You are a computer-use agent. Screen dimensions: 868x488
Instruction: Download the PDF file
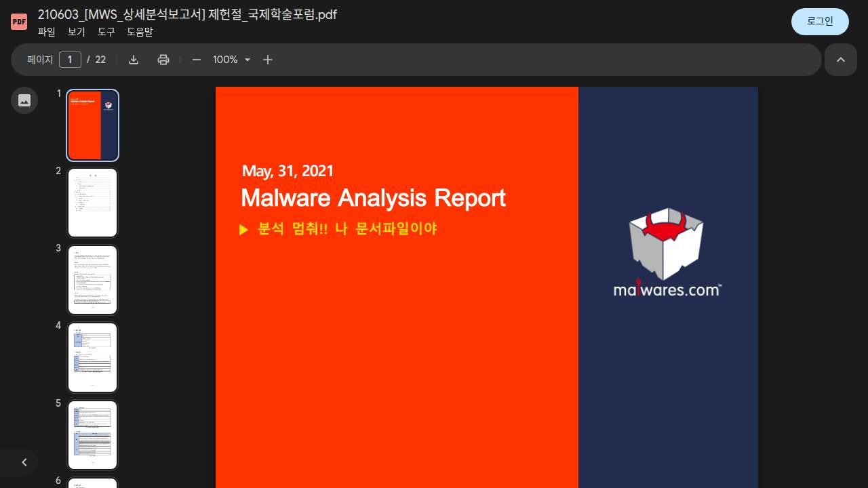(x=134, y=60)
